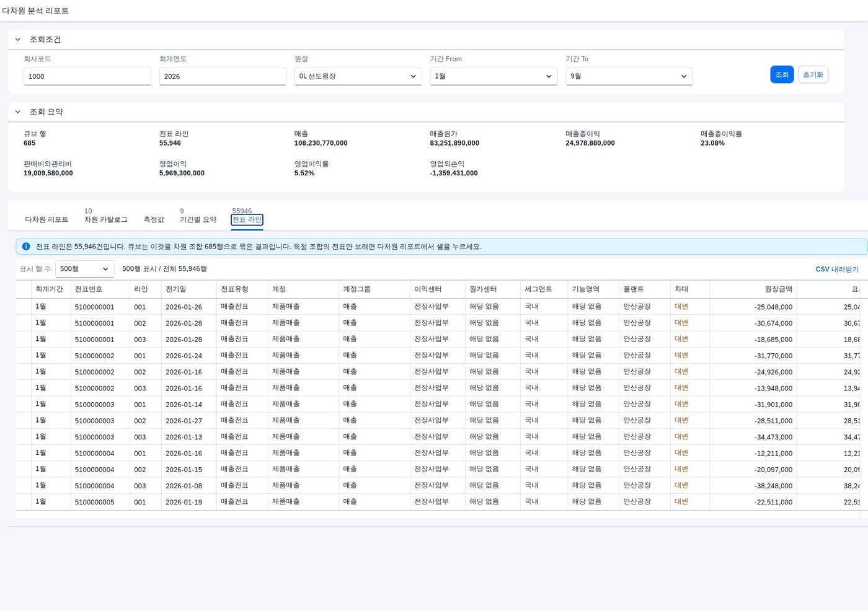Open the 기간 From dropdown set to 1월
The width and height of the screenshot is (868, 611).
pyautogui.click(x=494, y=76)
